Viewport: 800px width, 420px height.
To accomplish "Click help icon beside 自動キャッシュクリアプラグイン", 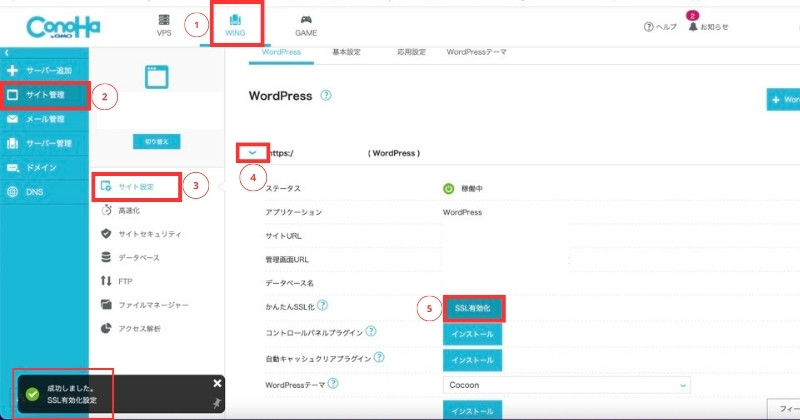I will point(379,357).
